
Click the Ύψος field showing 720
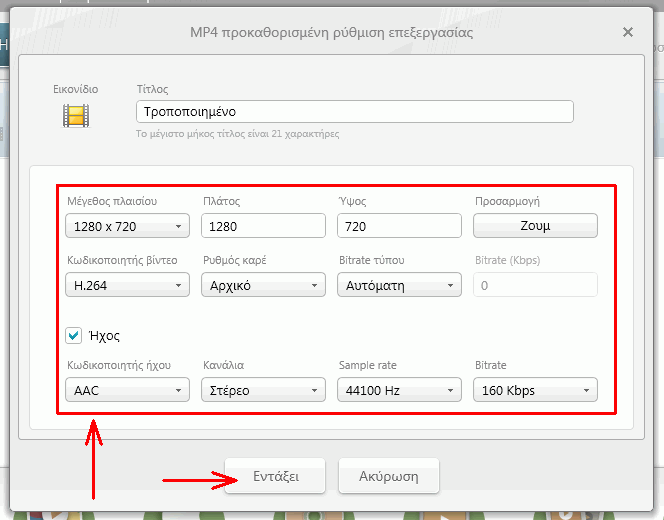click(399, 226)
